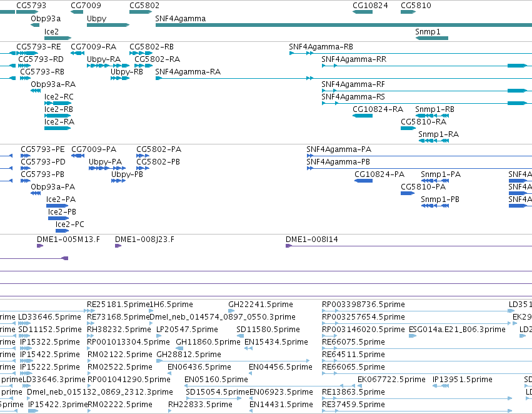Select transcript Ice2-RA
Screen dimensions: 532x414
[x=59, y=122]
